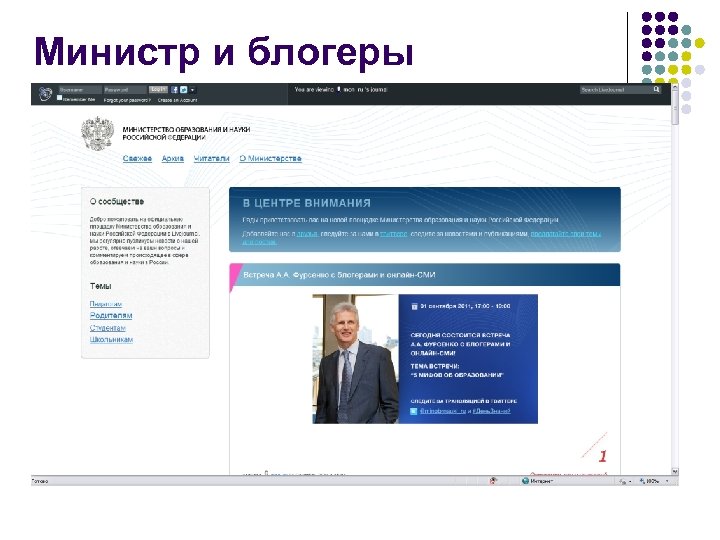The width and height of the screenshot is (720, 540).
Task: Click into the Username field
Action: (x=80, y=90)
